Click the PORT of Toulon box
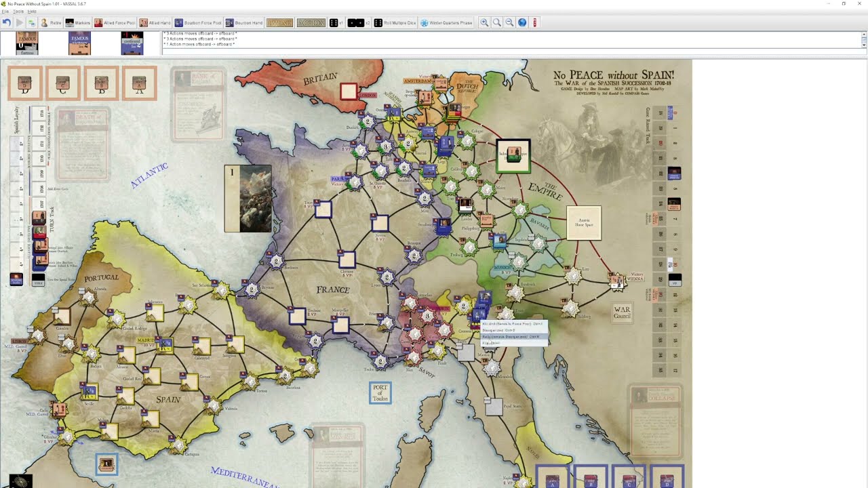Screen dimensions: 868x488 tap(380, 393)
